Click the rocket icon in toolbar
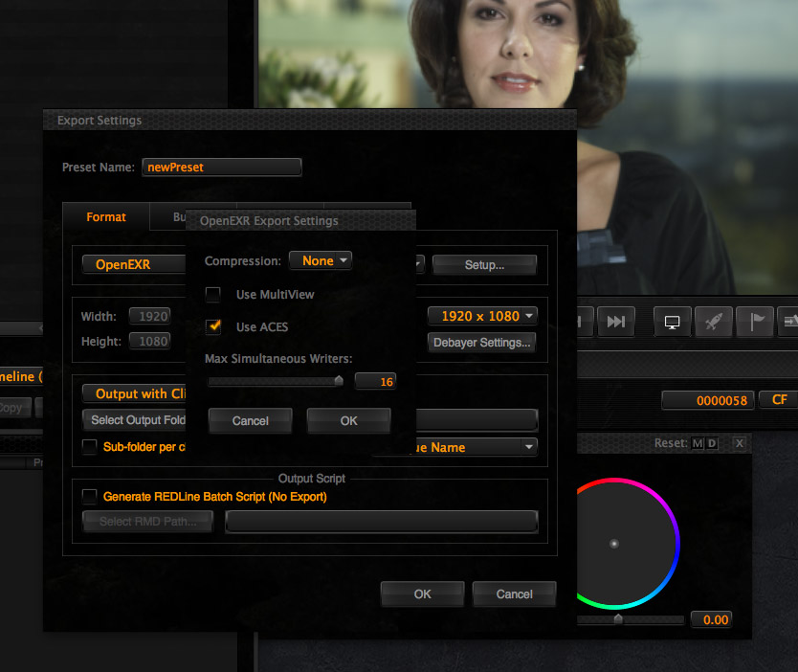The image size is (798, 672). point(714,322)
